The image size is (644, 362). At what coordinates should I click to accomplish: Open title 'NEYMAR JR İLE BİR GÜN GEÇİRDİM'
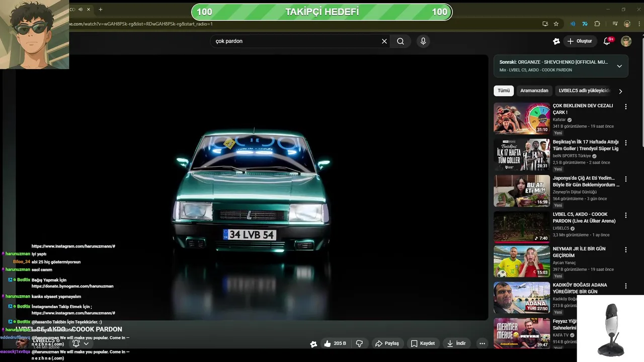point(579,252)
